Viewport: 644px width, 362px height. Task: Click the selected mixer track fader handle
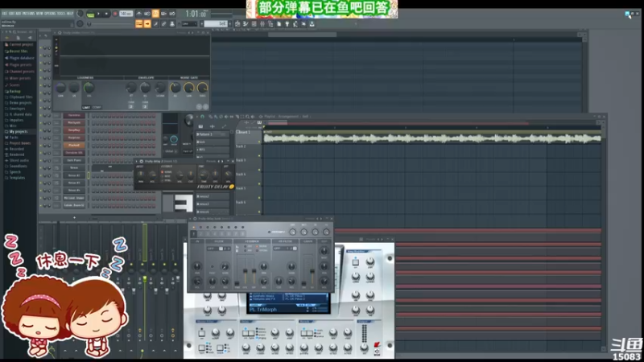145,278
